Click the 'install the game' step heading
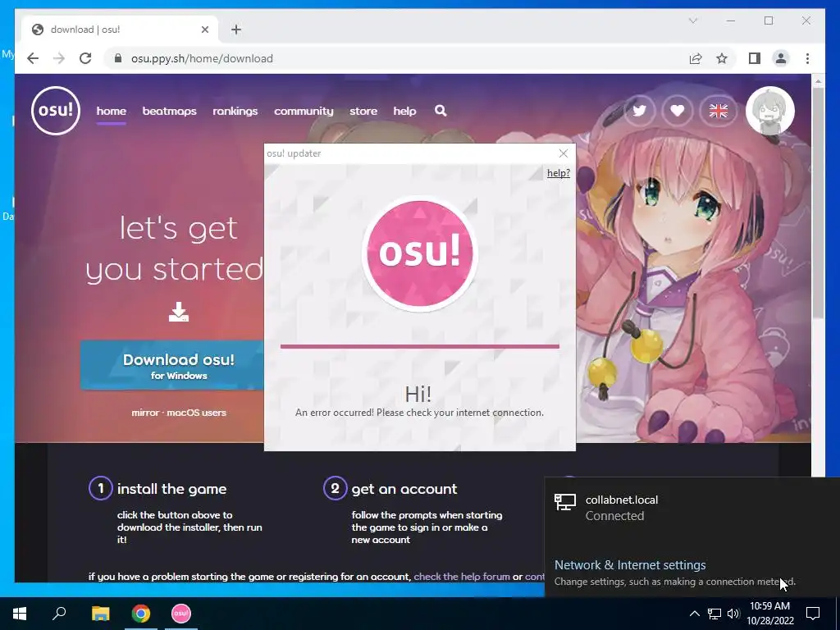 172,489
